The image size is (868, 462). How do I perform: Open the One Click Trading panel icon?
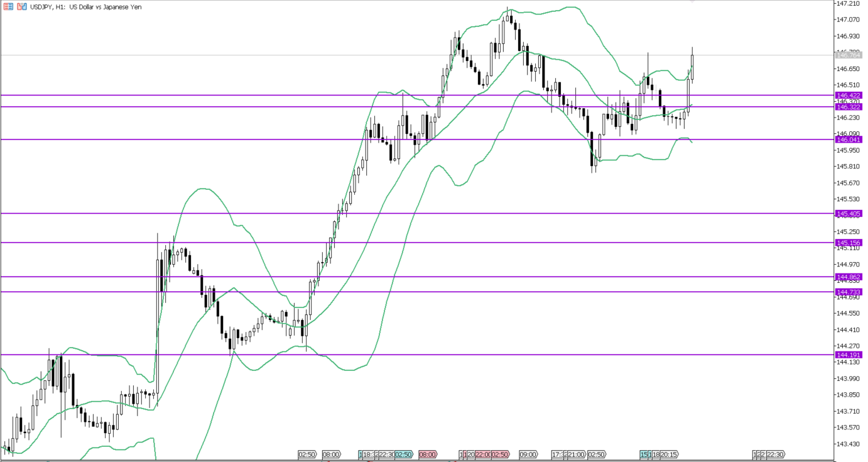(21, 6)
